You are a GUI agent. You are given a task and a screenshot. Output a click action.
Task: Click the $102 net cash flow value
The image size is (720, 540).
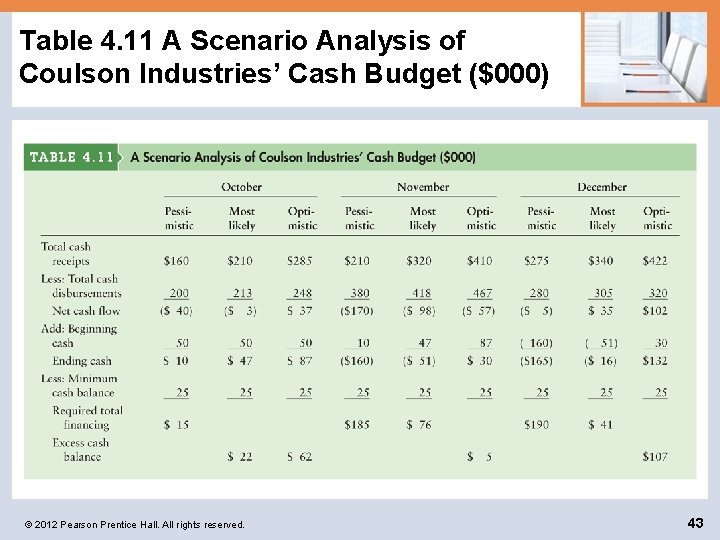tap(655, 311)
